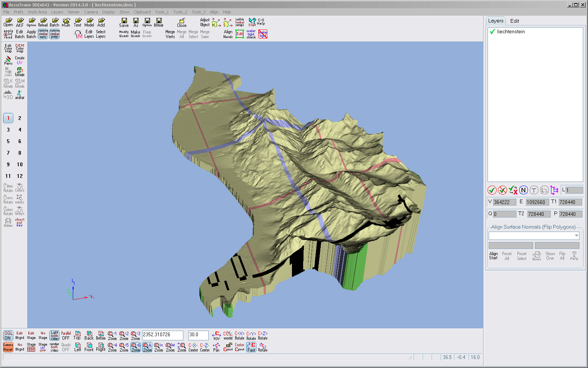Close the file with Close icon

tap(182, 22)
